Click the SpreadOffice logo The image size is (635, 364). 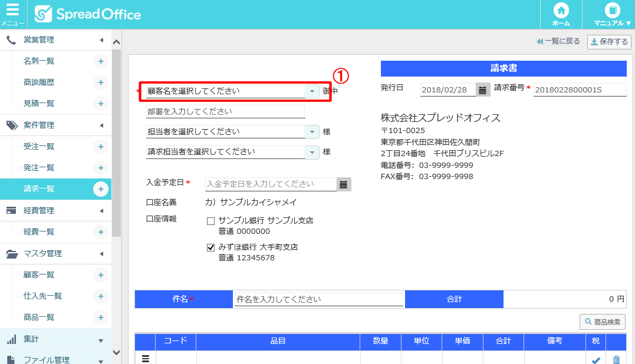point(88,15)
